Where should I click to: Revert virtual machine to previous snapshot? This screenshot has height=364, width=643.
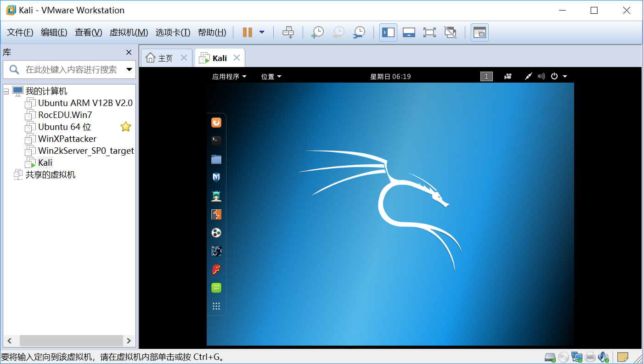[x=338, y=32]
